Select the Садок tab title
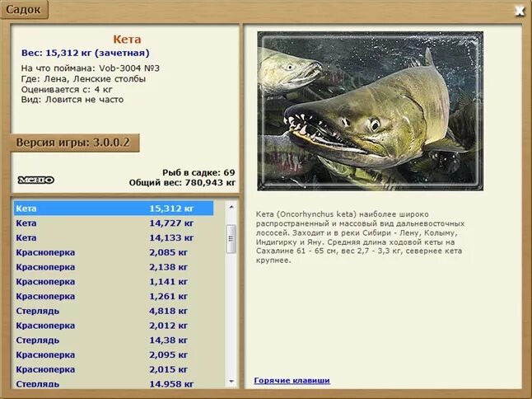Image resolution: width=532 pixels, height=399 pixels. pyautogui.click(x=23, y=9)
